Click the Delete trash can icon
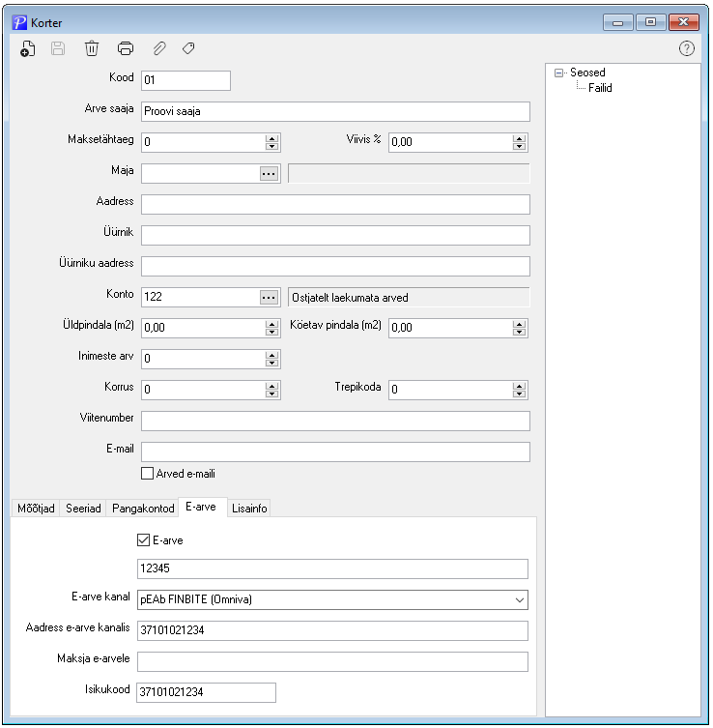 (x=92, y=48)
